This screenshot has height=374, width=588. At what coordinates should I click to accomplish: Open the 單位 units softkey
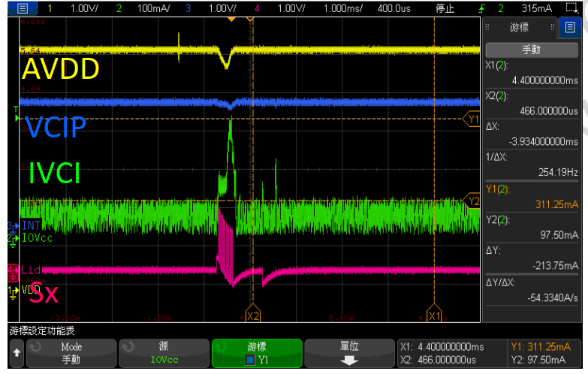click(x=349, y=353)
